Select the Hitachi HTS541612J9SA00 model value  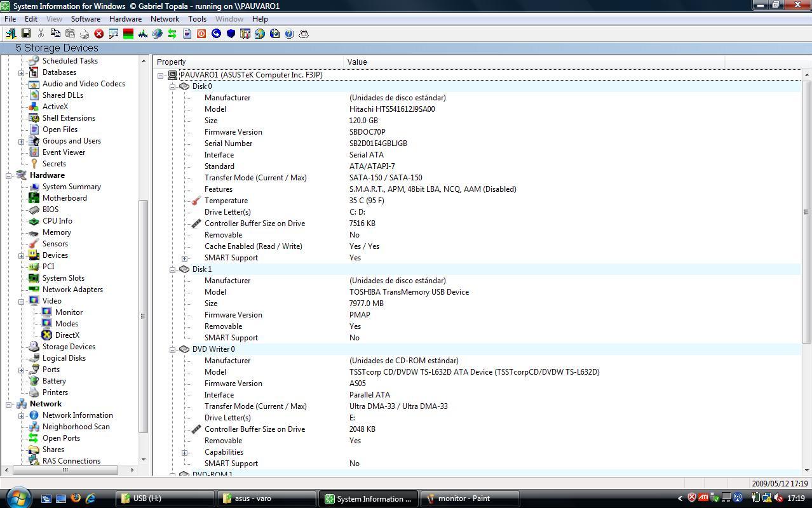click(x=392, y=109)
